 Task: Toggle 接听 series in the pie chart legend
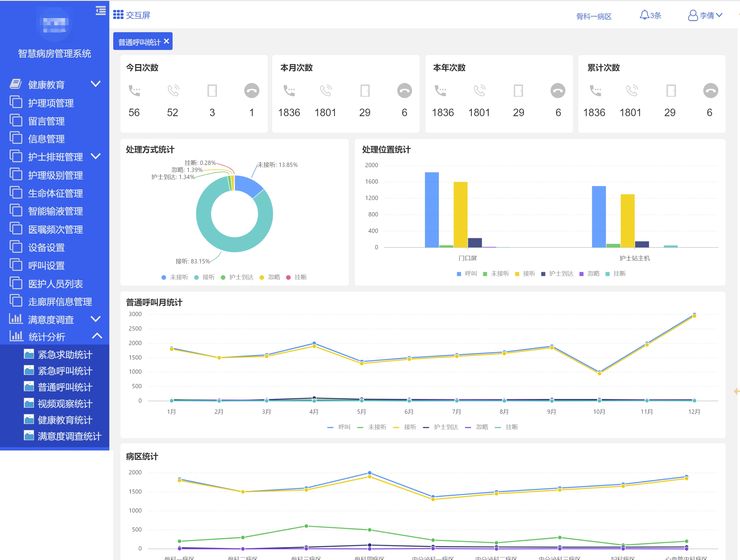point(205,277)
